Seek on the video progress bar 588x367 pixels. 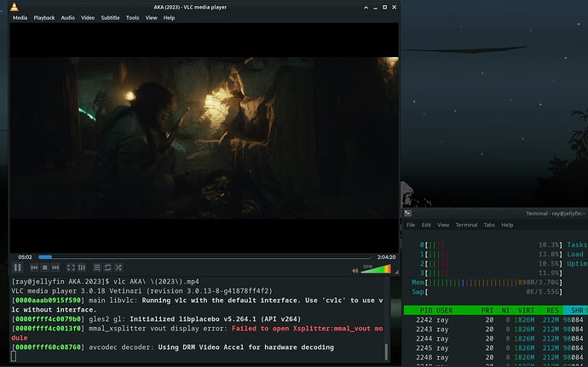click(205, 257)
